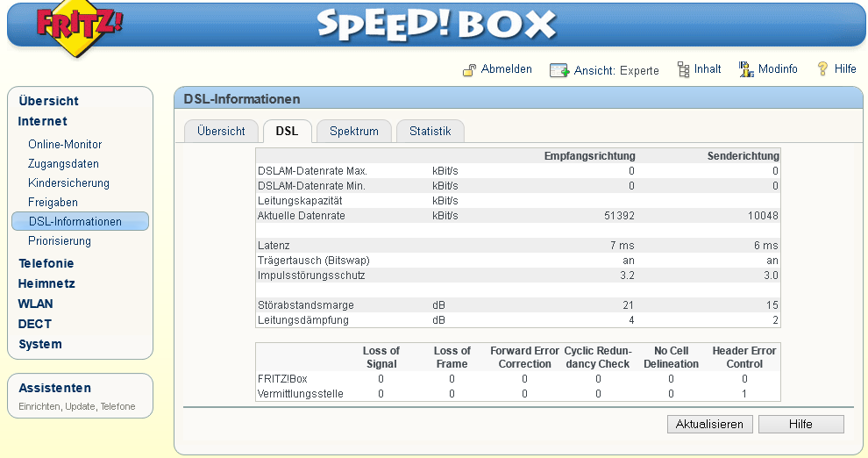
Task: Click Vermittlungsstelle Header Error Control value 1
Action: 744,394
